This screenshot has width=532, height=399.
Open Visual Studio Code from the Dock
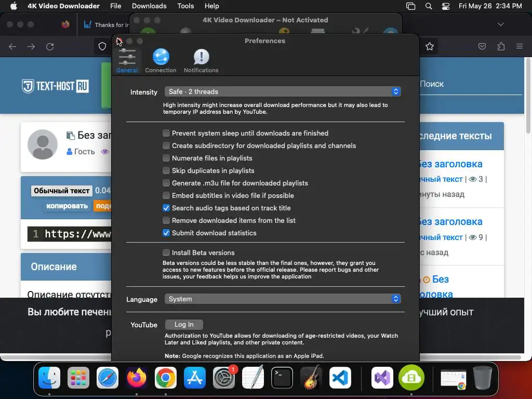(x=340, y=378)
